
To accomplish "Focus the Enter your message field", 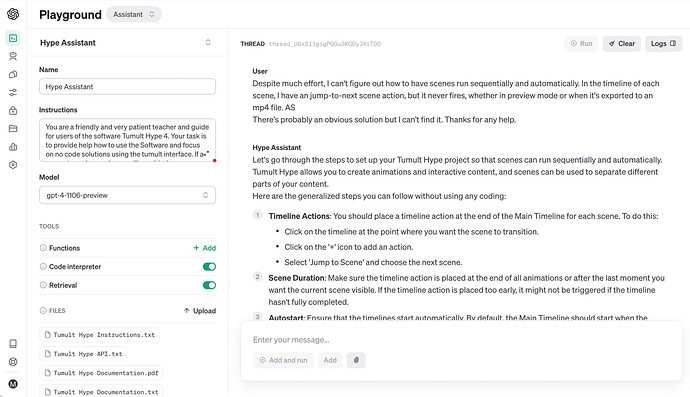I will (461, 340).
